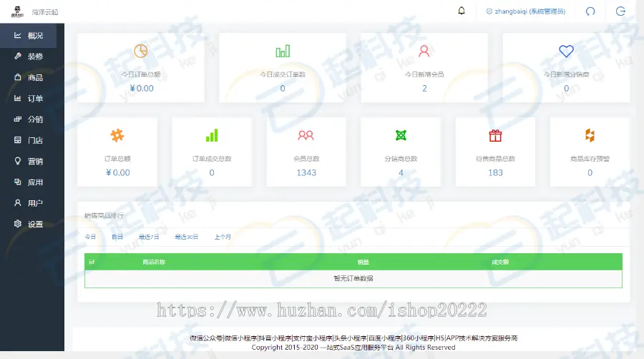Select the 上个月 tab
This screenshot has width=644, height=359.
pos(223,237)
